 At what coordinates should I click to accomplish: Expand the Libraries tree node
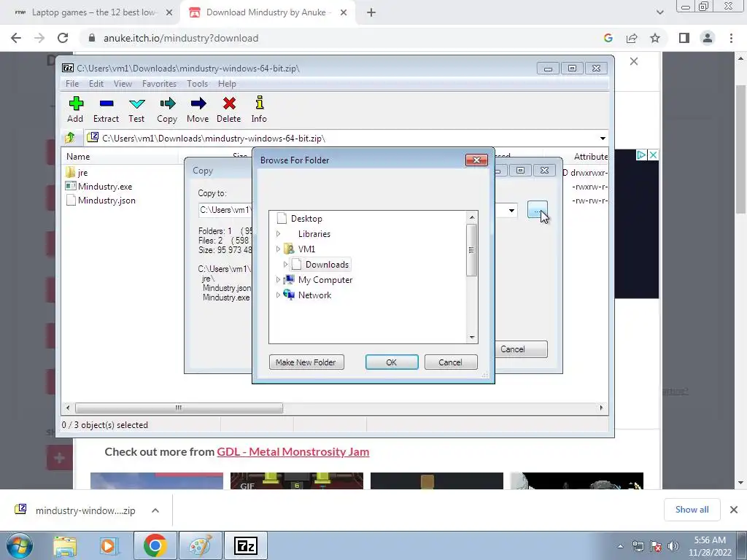(x=278, y=234)
